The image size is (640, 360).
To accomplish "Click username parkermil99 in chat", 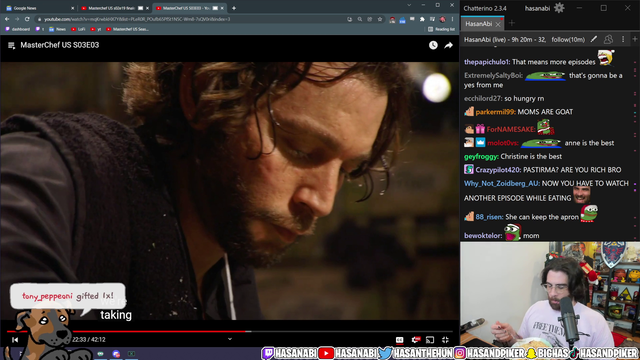I will [x=495, y=112].
